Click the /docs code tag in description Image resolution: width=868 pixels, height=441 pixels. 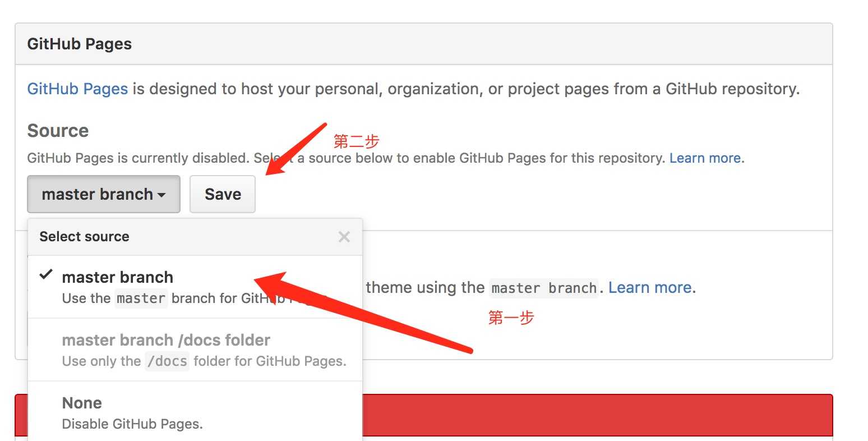[x=167, y=361]
